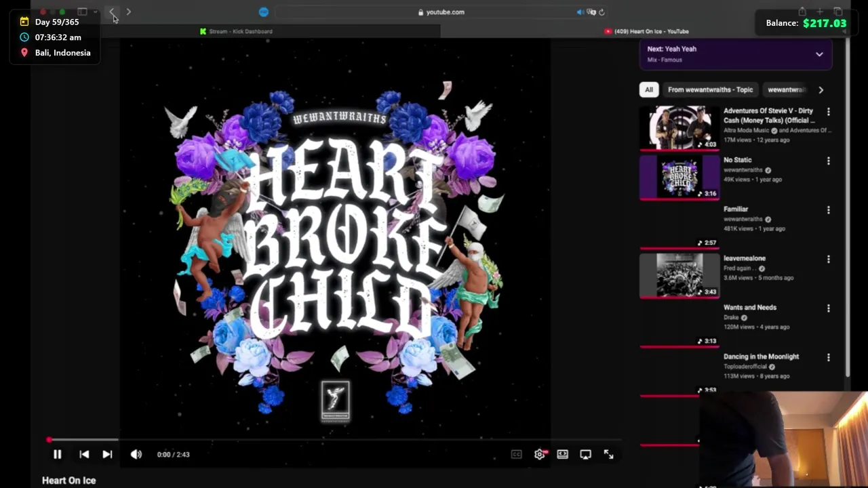
Task: Open the No Static video title
Action: pos(737,160)
